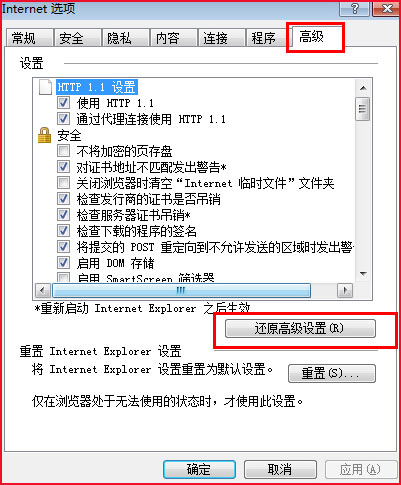Click the horizontal scrollbar left arrow

tap(43, 291)
